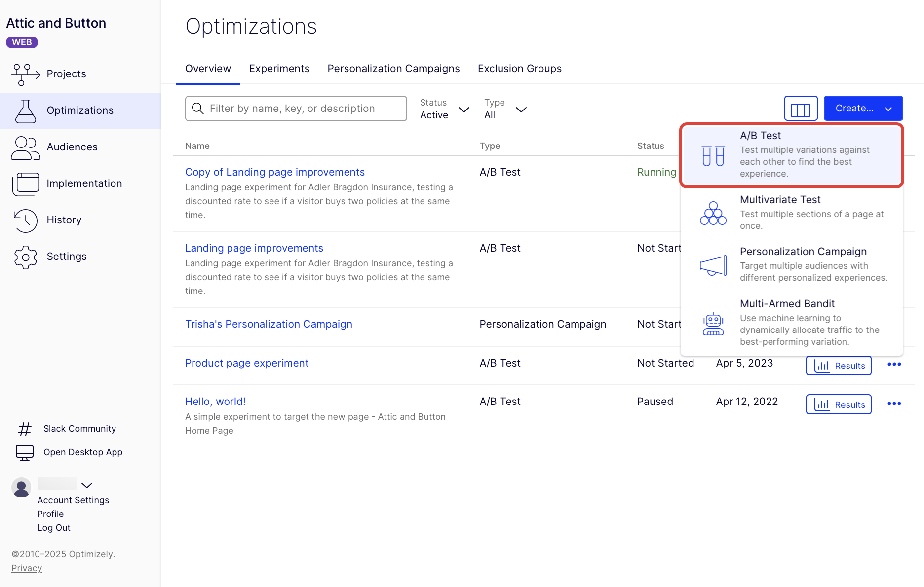Click the filter by name search field
The image size is (924, 587).
(296, 109)
